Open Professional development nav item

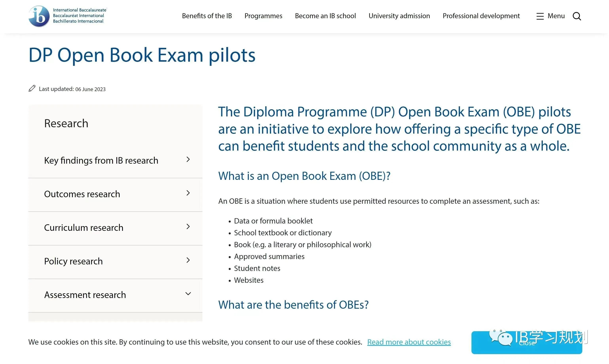point(481,16)
